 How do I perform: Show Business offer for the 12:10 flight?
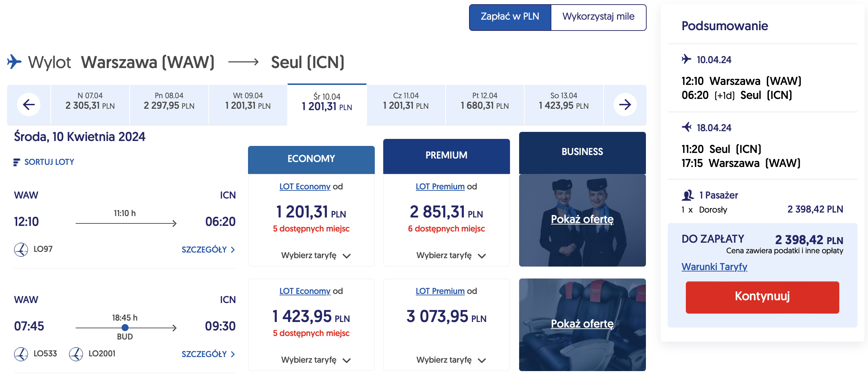(x=582, y=219)
